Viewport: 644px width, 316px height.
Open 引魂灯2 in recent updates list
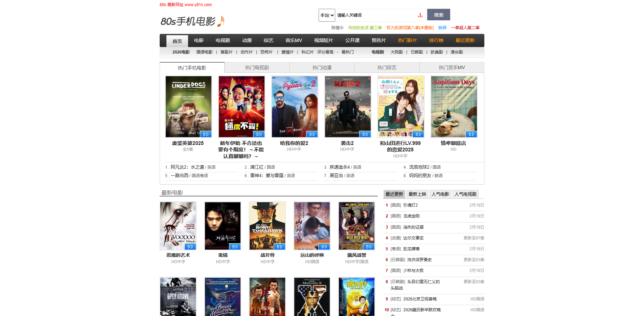pyautogui.click(x=410, y=205)
